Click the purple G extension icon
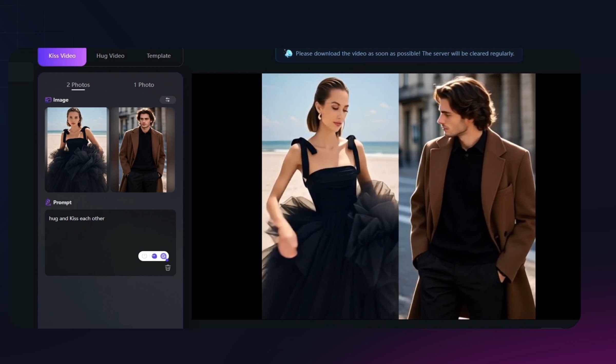The height and width of the screenshot is (364, 616). [x=163, y=256]
